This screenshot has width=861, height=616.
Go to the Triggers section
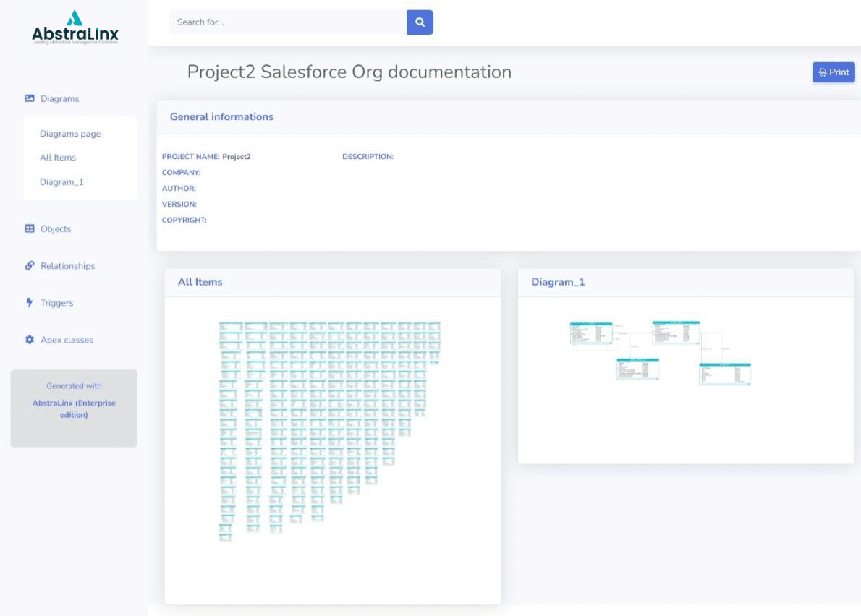click(x=56, y=303)
